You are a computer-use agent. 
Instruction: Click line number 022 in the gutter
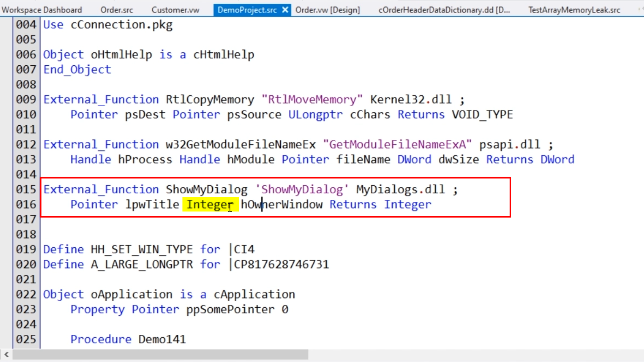coord(26,294)
